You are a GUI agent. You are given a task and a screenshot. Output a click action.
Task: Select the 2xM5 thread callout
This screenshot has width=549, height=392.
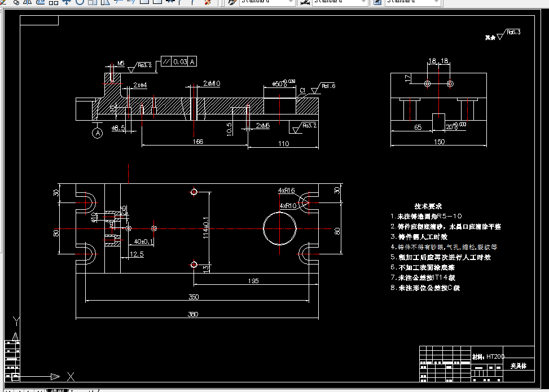tap(263, 125)
